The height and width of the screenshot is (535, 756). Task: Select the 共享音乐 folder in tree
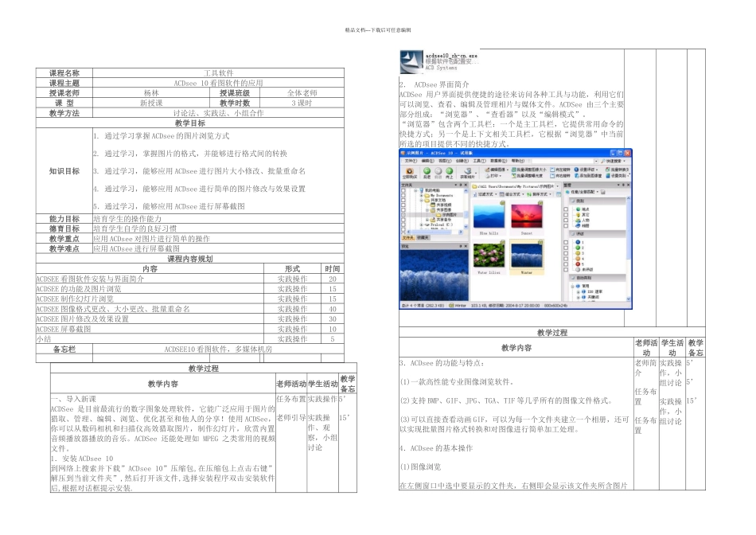[439, 220]
